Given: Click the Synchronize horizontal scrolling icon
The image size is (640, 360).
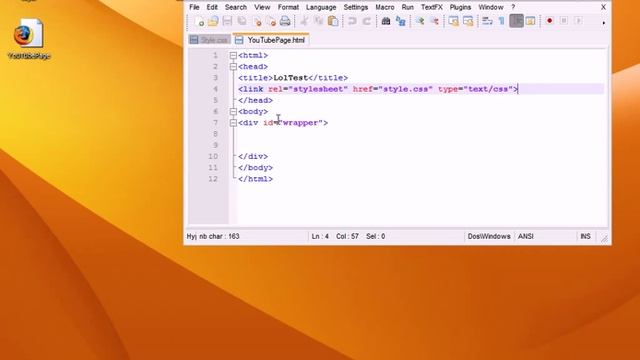Looking at the screenshot, I should coord(468,21).
